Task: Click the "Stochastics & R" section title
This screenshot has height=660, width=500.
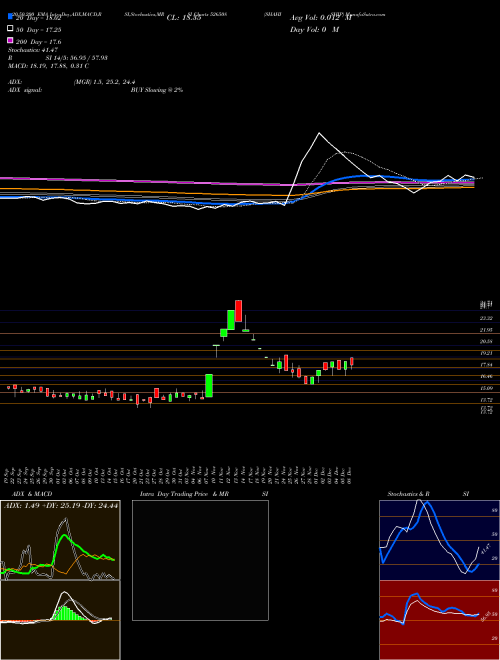Action: pyautogui.click(x=409, y=494)
